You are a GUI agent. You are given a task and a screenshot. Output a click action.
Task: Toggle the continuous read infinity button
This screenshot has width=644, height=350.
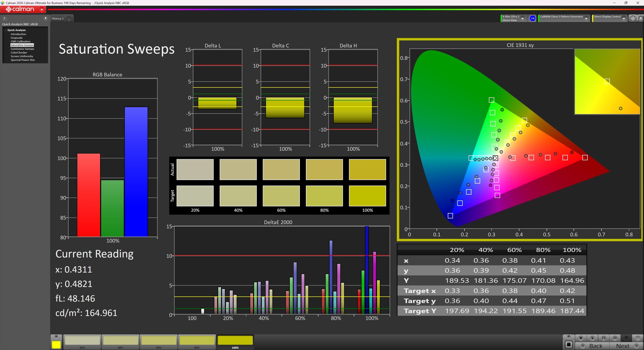615,338
